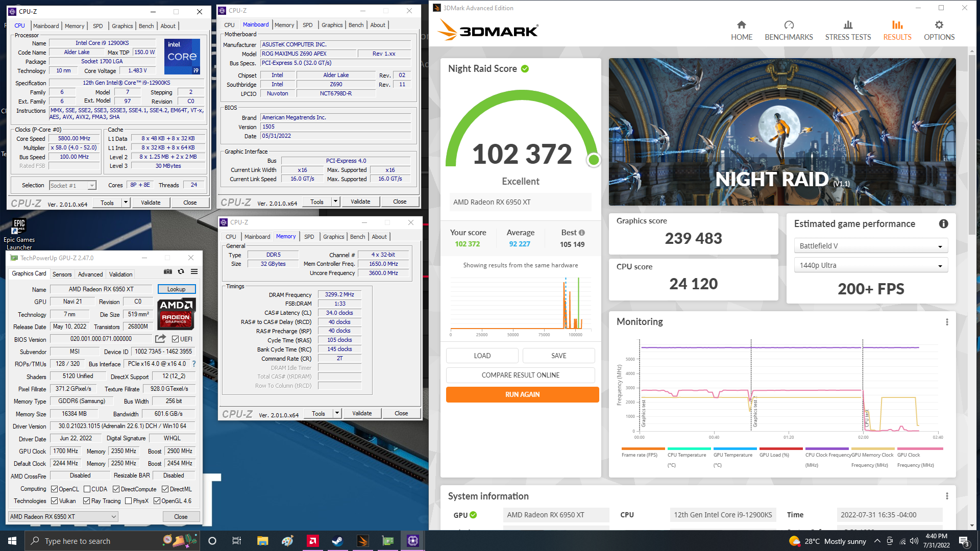The image size is (980, 551).
Task: Open GPU-Z hamburger menu
Action: [194, 271]
